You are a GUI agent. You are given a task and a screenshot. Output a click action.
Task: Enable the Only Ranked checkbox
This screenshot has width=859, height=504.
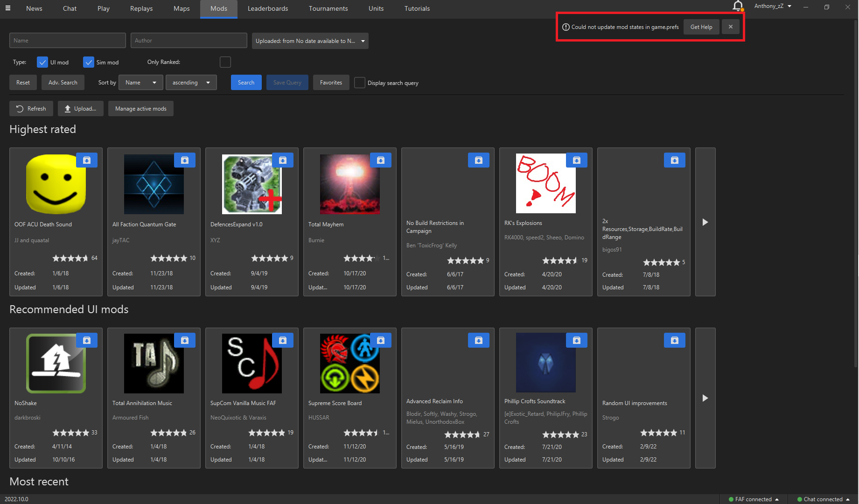coord(225,62)
